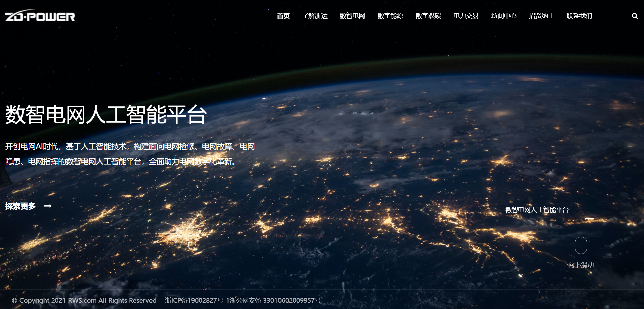The height and width of the screenshot is (309, 644).
Task: Open the 联系我们 page
Action: click(579, 16)
